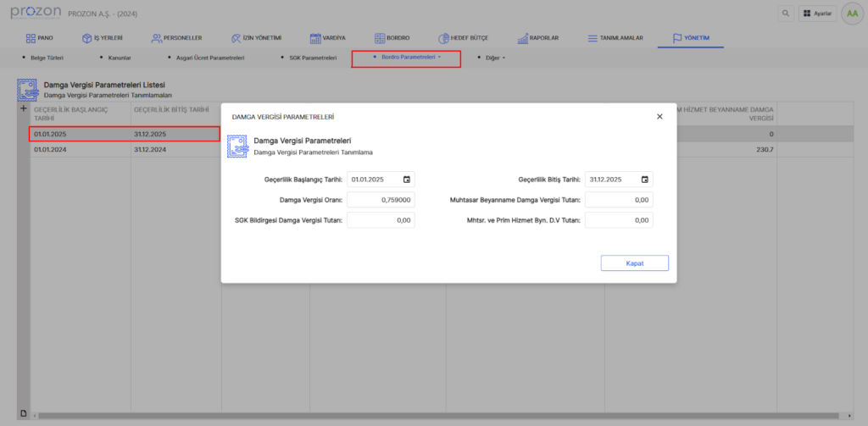Click the PERSONELLER people icon
Viewport: 868px width, 426px height.
(157, 38)
